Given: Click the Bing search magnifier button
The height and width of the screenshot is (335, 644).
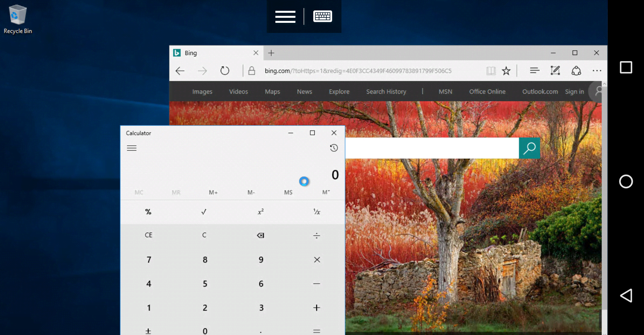Looking at the screenshot, I should 529,148.
